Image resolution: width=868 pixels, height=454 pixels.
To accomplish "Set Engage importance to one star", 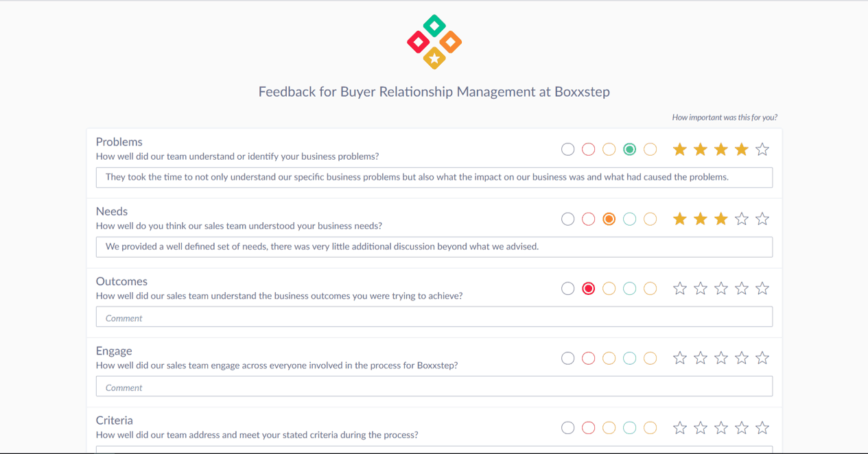I will (x=679, y=358).
